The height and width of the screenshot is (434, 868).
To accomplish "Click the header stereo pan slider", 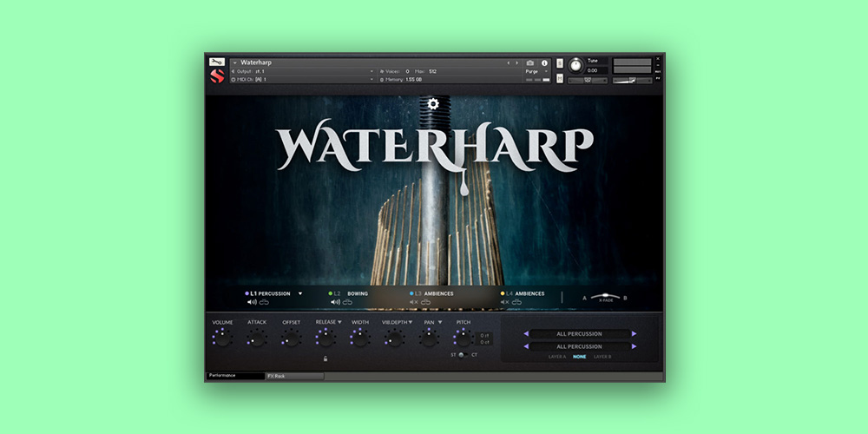I will [x=588, y=80].
